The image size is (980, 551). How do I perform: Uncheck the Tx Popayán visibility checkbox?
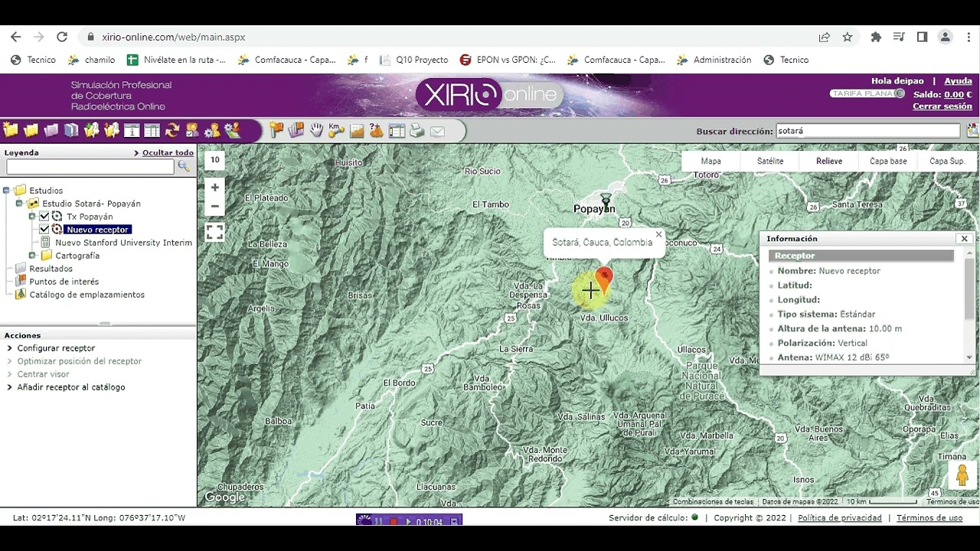44,217
